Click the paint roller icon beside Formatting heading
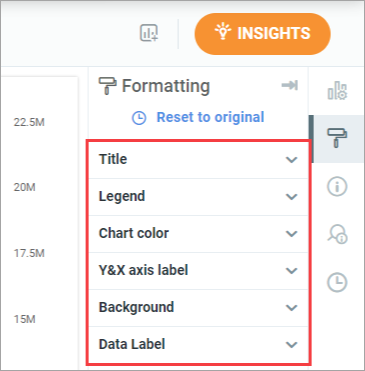The image size is (365, 371). pos(107,86)
